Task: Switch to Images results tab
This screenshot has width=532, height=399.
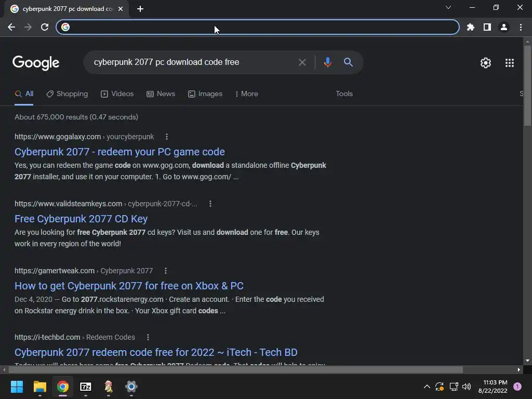Action: 205,94
